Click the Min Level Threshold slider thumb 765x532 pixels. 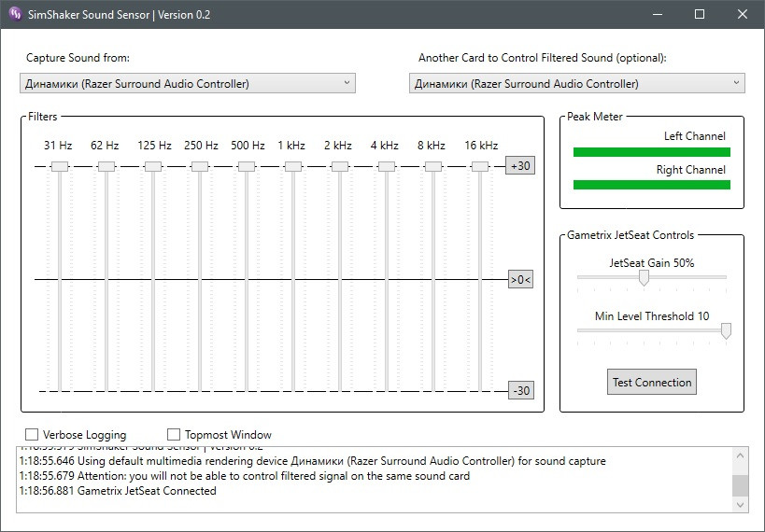coord(726,330)
